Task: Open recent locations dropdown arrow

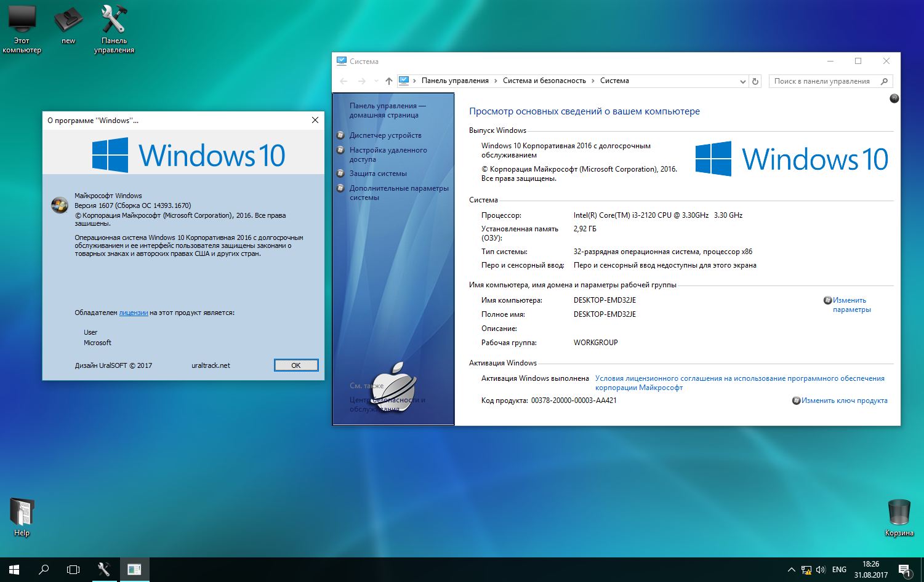Action: point(376,81)
